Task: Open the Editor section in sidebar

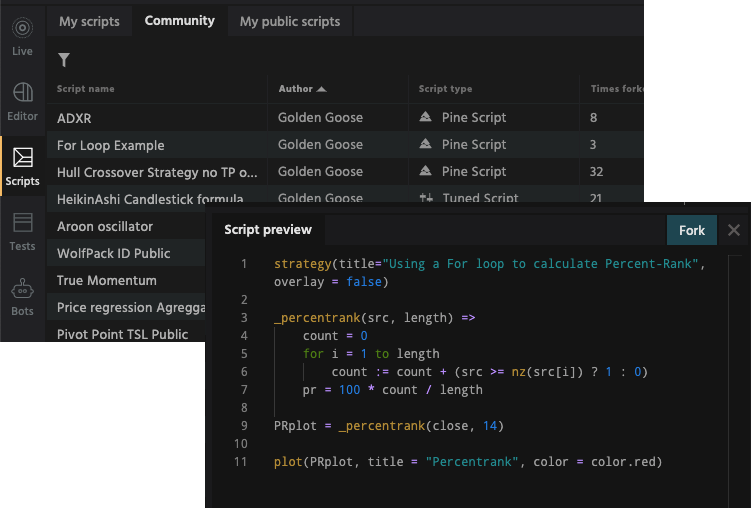Action: [x=22, y=102]
